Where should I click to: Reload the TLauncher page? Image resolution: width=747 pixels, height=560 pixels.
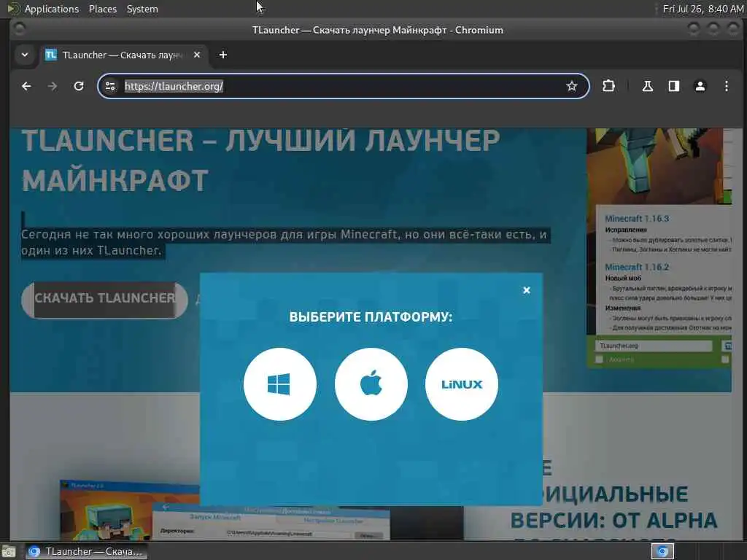(79, 86)
